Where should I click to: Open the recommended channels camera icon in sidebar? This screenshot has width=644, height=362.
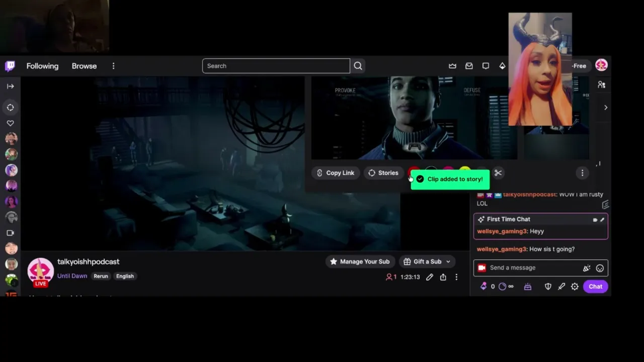10,233
